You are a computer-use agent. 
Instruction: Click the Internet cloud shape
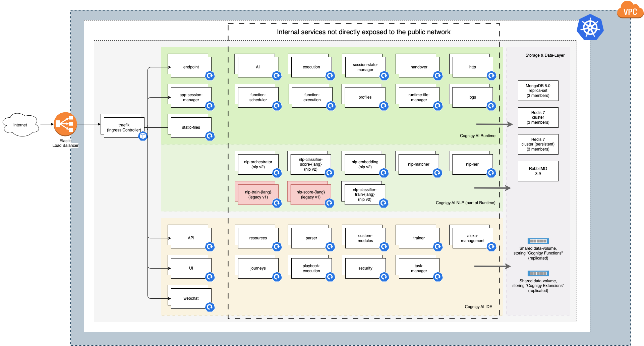21,125
